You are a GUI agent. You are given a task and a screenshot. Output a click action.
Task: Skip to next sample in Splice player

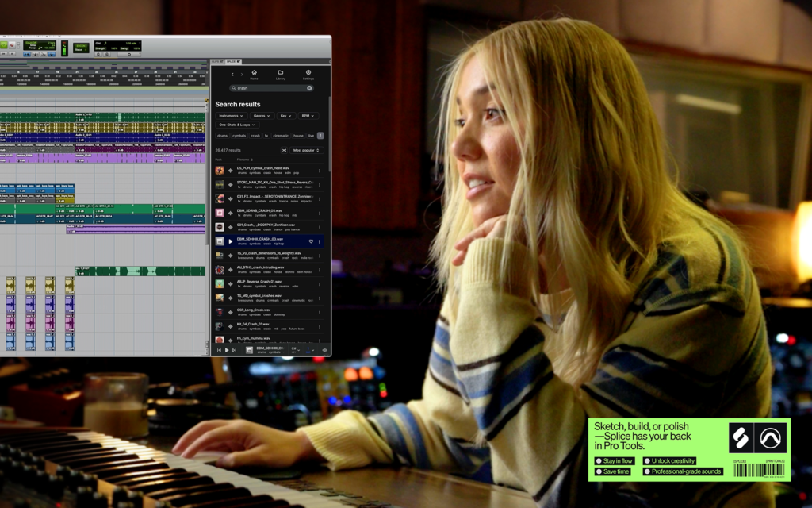[235, 350]
